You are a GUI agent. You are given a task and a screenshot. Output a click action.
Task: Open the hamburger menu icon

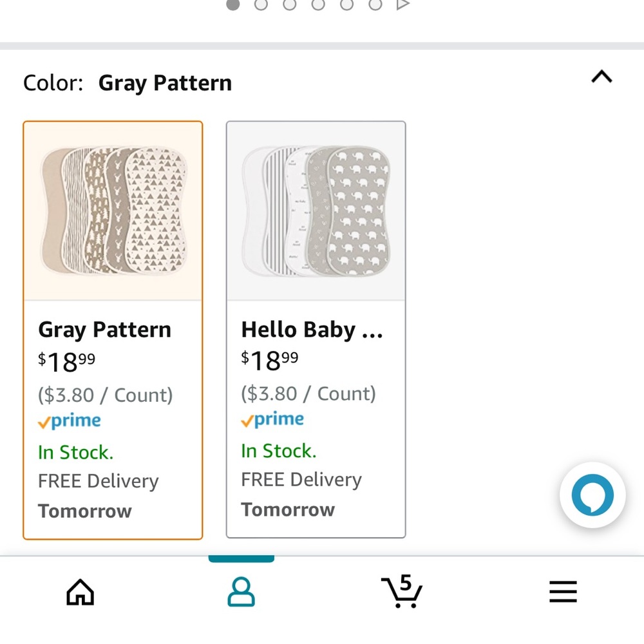pyautogui.click(x=563, y=591)
